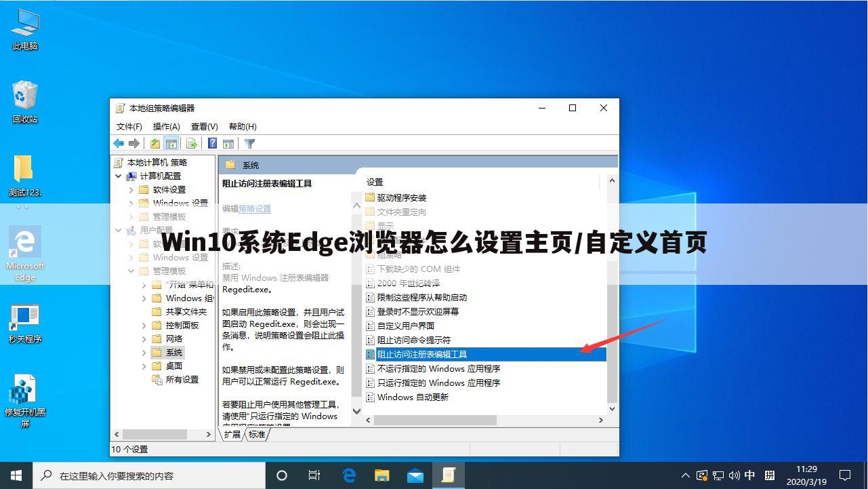Expand 软件设置 under 计算机配置

click(x=131, y=190)
